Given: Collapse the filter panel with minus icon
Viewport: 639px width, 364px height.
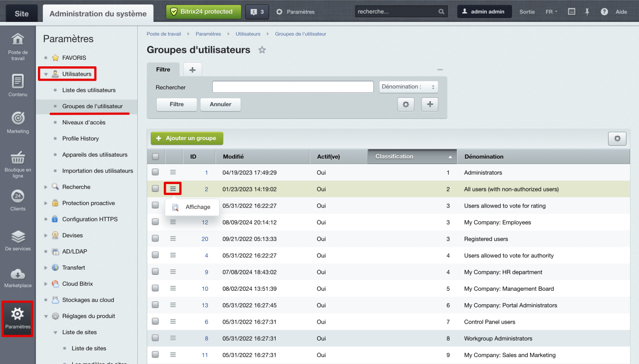Looking at the screenshot, I should click(x=440, y=70).
